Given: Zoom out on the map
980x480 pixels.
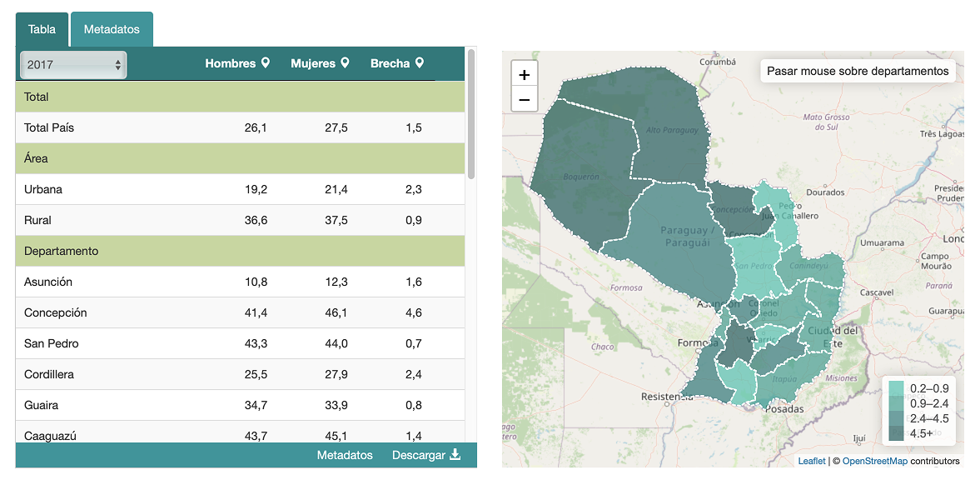Looking at the screenshot, I should point(524,100).
